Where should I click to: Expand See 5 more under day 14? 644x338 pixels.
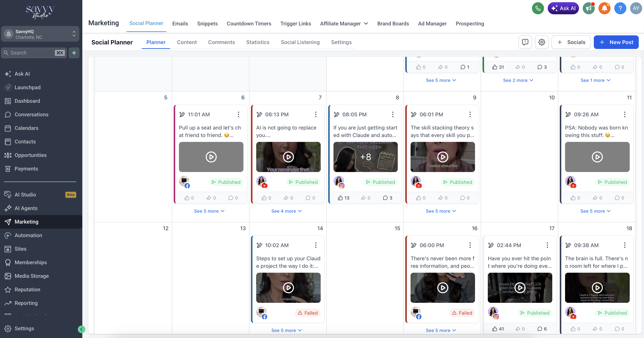[x=286, y=330]
